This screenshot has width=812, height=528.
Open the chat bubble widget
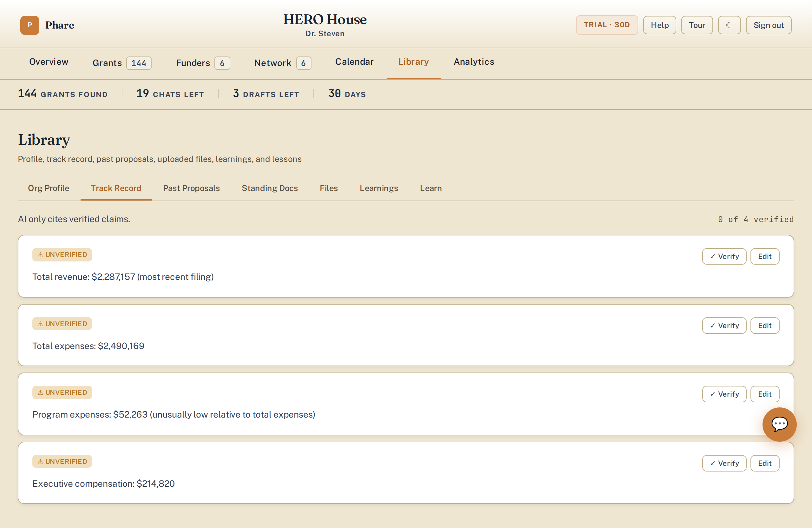(779, 424)
